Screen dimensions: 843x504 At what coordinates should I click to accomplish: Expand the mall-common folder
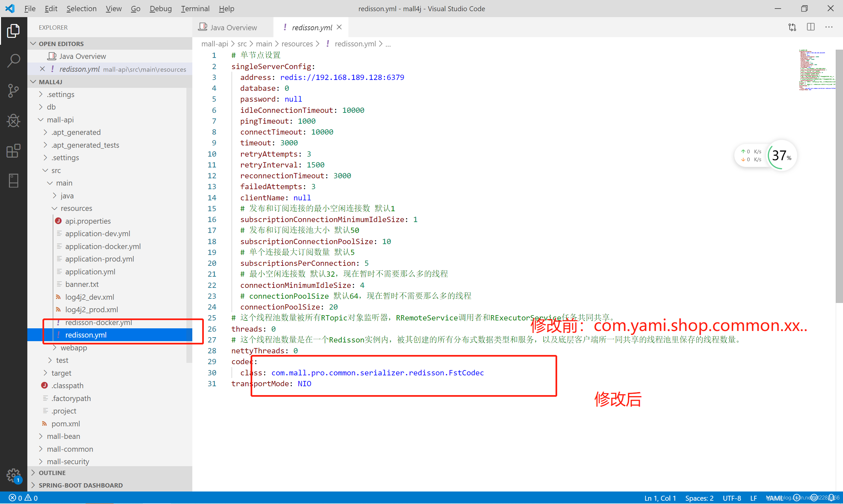[x=70, y=449]
